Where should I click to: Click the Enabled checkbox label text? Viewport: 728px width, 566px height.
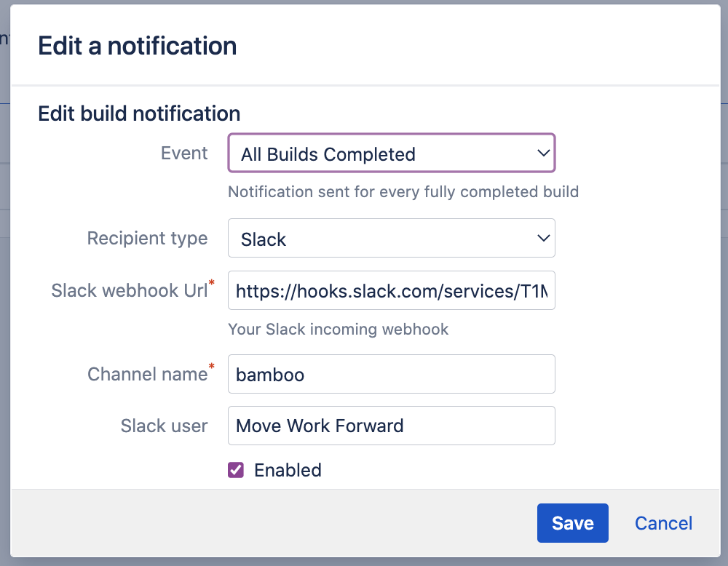tap(288, 470)
